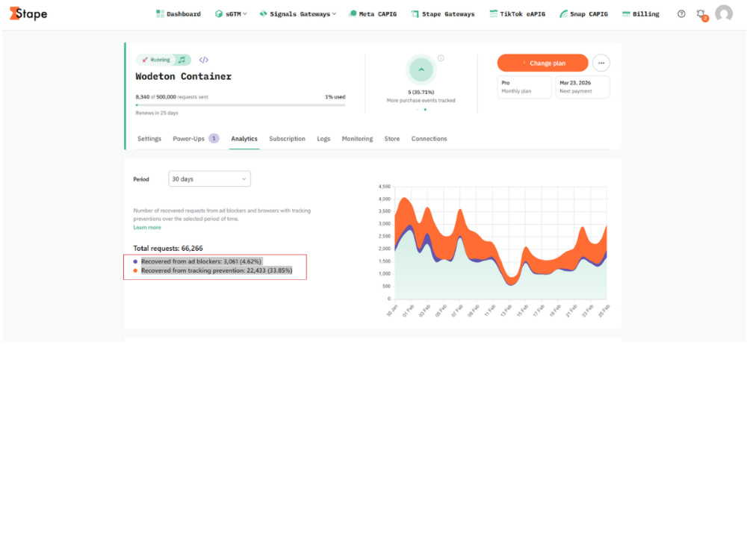Click the purple ad blockers legend dot
747x560 pixels.
pos(135,261)
